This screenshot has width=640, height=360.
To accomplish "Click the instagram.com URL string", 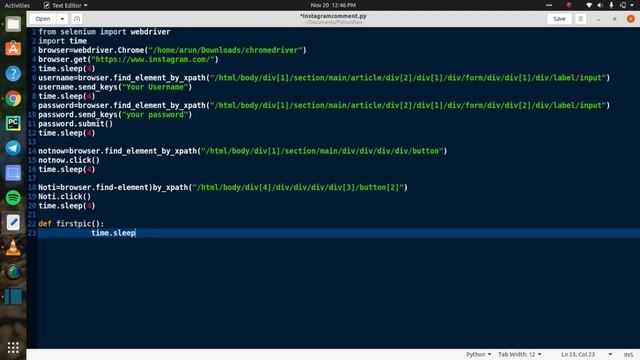I will coord(153,59).
